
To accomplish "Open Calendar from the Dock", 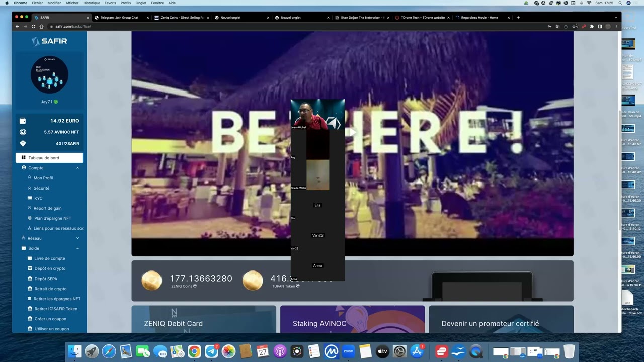I will pyautogui.click(x=263, y=351).
